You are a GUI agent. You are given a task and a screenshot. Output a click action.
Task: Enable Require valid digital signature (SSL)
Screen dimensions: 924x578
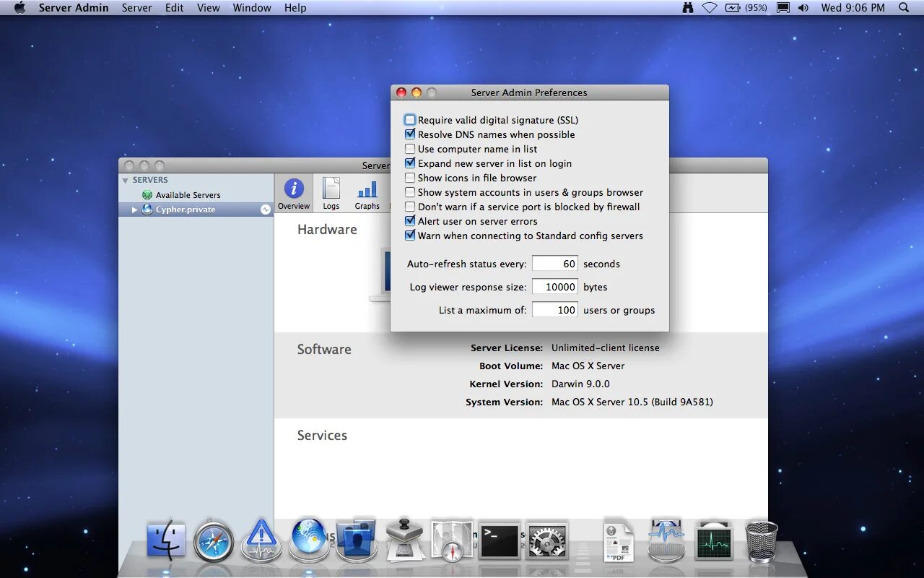(410, 120)
